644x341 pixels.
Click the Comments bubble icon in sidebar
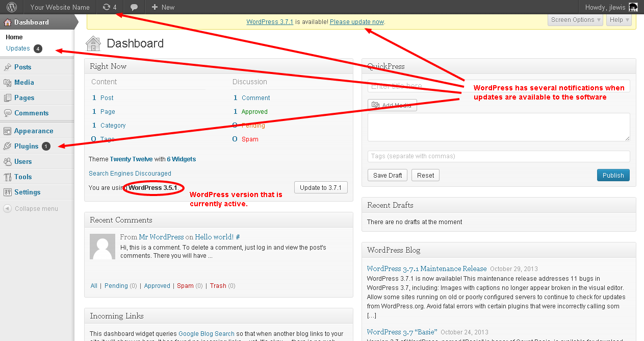pyautogui.click(x=8, y=113)
